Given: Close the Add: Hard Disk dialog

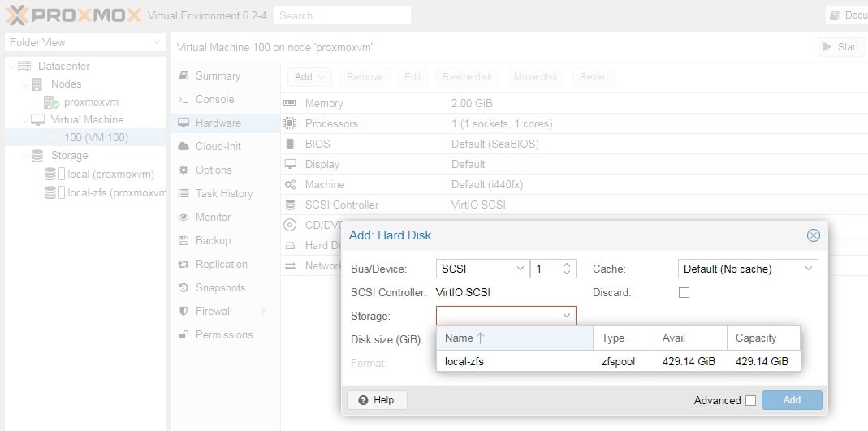Looking at the screenshot, I should pos(814,235).
